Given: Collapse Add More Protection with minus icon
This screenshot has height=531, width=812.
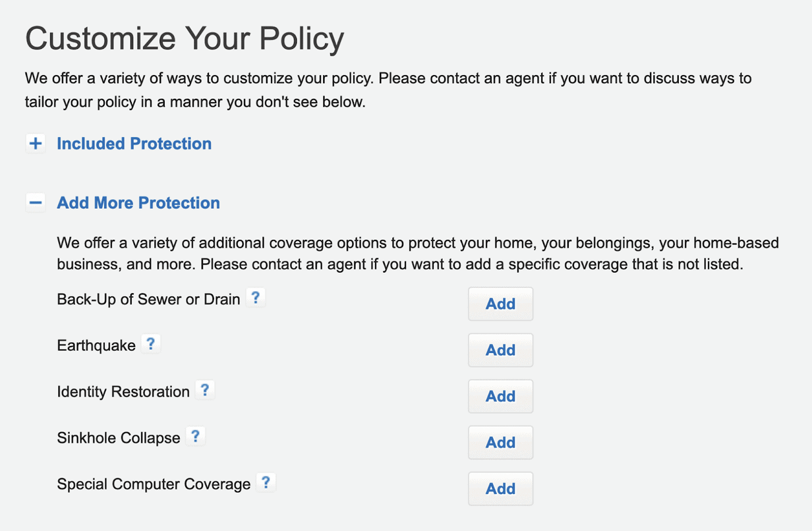Looking at the screenshot, I should pyautogui.click(x=36, y=203).
